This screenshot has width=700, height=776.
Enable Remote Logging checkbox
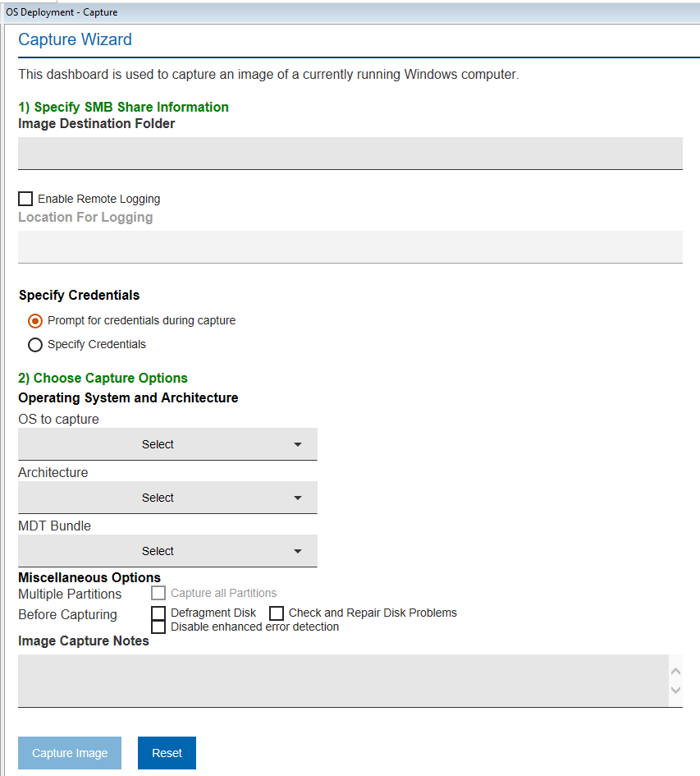click(25, 199)
